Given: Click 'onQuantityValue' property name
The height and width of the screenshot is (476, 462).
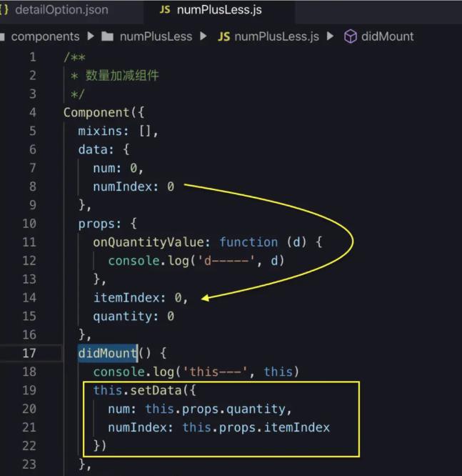Looking at the screenshot, I should pyautogui.click(x=149, y=242).
